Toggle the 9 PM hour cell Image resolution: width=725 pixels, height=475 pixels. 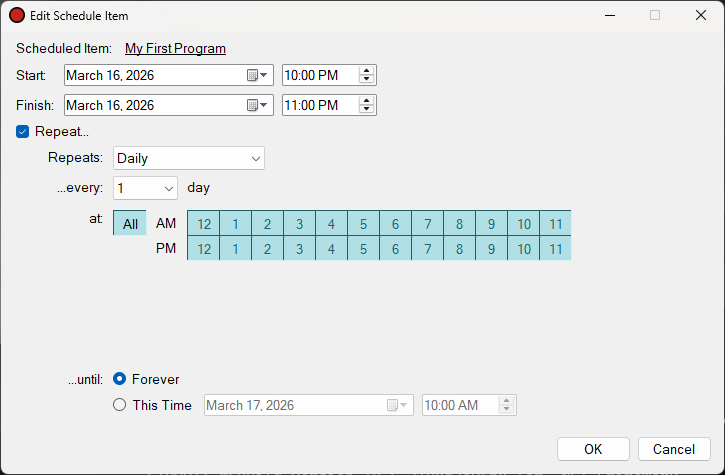pyautogui.click(x=492, y=248)
